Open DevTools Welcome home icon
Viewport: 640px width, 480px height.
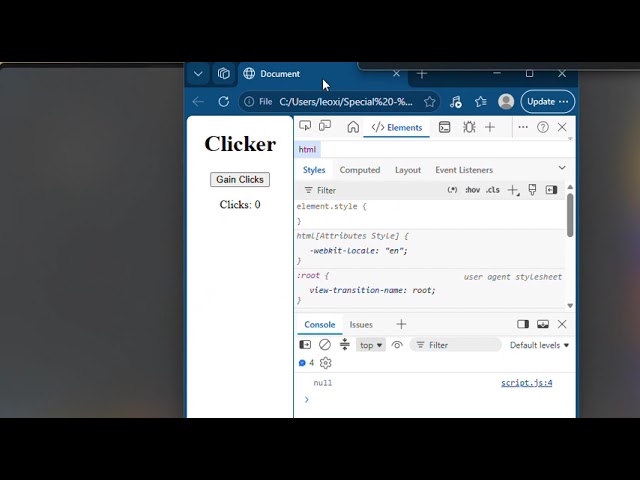(353, 127)
